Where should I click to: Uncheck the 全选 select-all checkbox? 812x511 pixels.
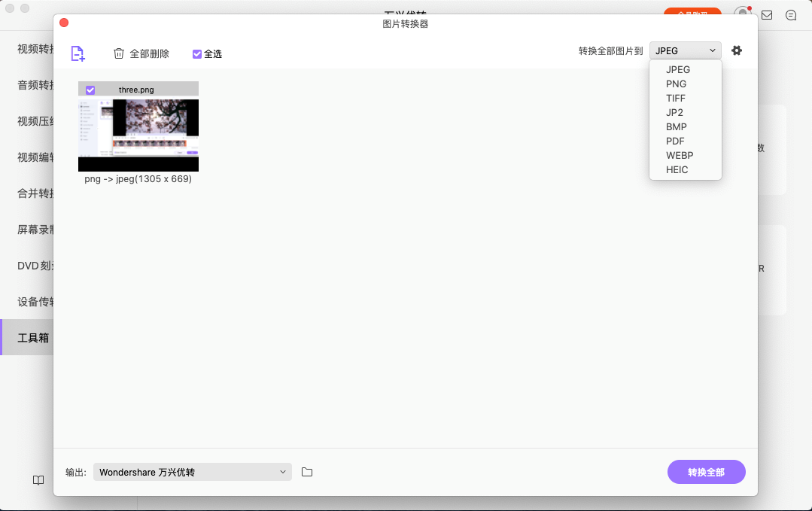(197, 53)
